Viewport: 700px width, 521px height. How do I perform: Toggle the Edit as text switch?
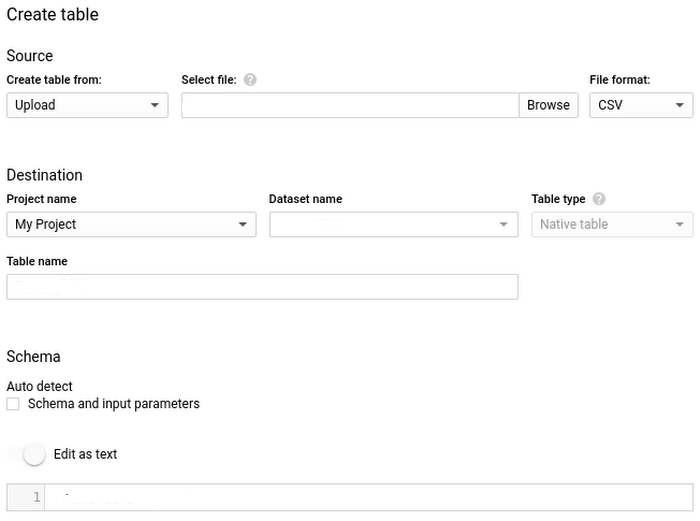[32, 454]
